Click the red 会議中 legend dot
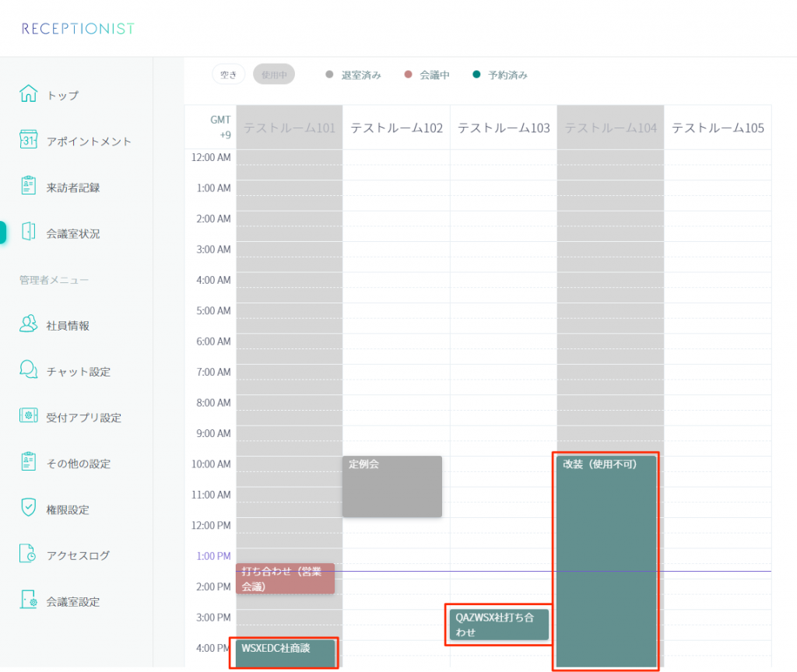This screenshot has height=672, width=797. (408, 74)
